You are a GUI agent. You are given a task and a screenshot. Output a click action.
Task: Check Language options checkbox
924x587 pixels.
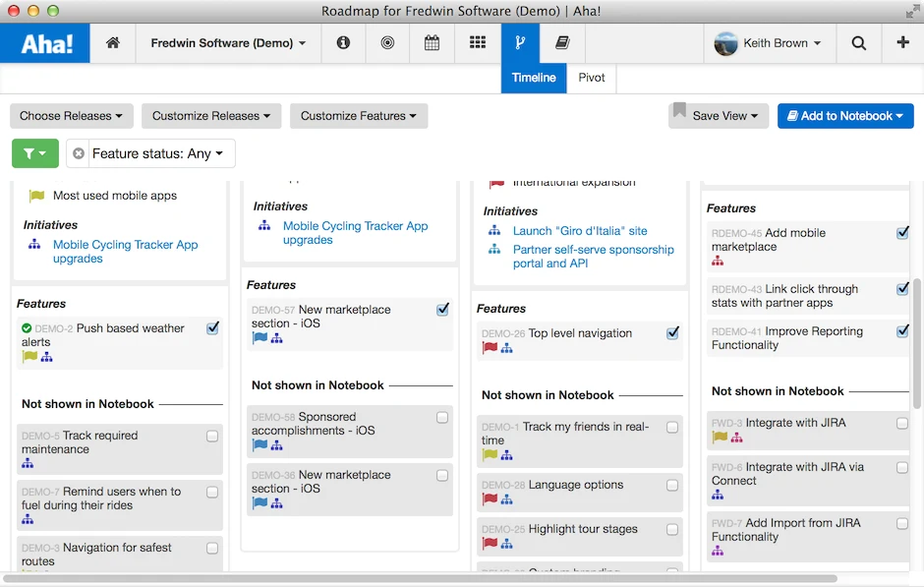(x=671, y=485)
